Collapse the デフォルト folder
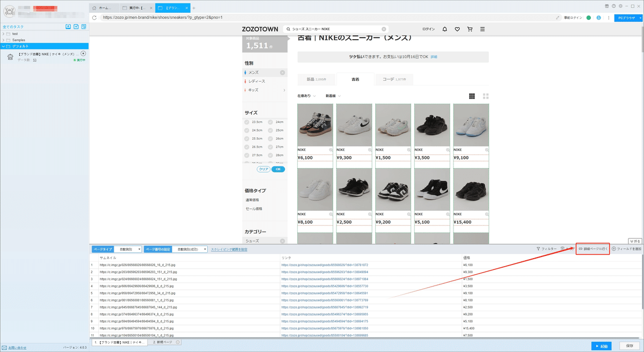The width and height of the screenshot is (644, 352). [4, 46]
